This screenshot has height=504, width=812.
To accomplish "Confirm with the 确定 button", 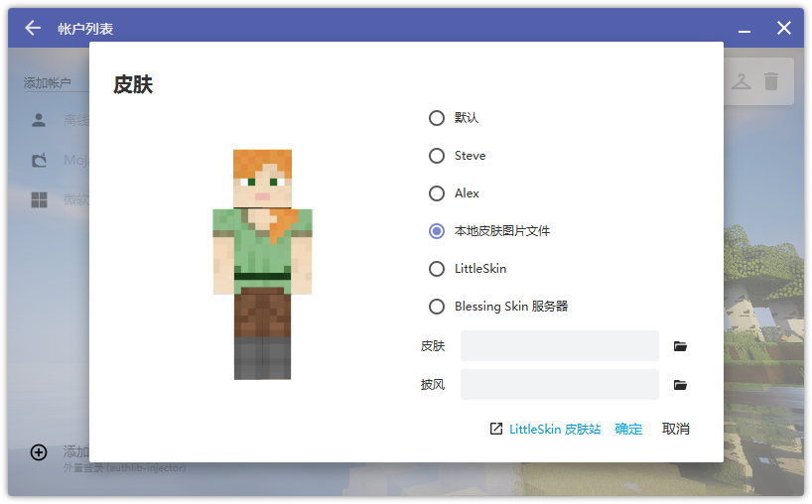I will [628, 430].
